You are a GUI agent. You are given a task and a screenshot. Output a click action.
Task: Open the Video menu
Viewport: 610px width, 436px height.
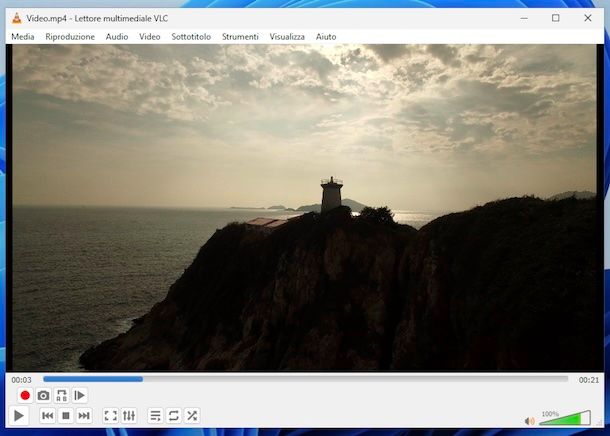coord(150,37)
